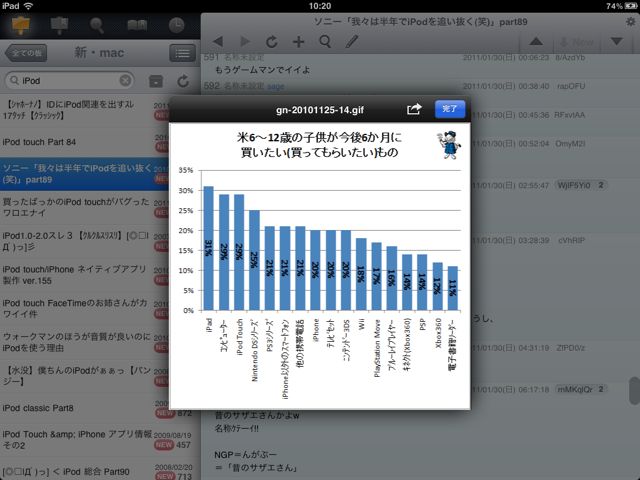Open thread iPod1.0-2.0スレ 3
Screen dimensions: 640x480
click(x=84, y=241)
